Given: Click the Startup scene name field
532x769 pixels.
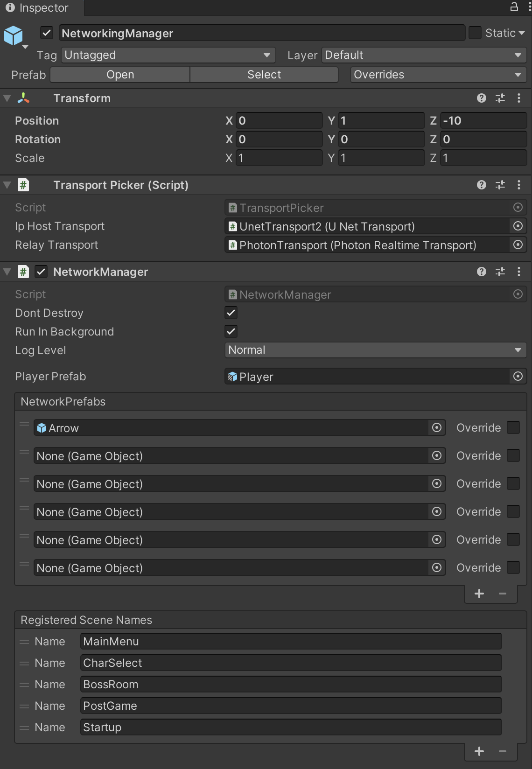Looking at the screenshot, I should point(291,727).
